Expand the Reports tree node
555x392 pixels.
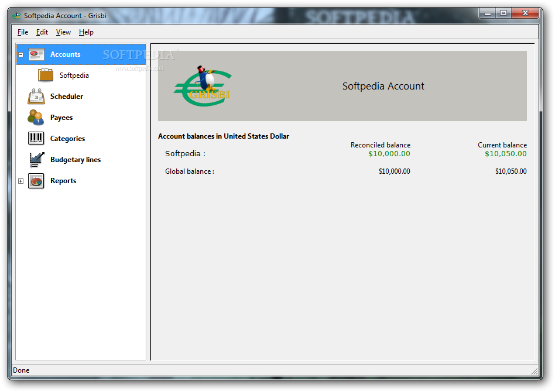[21, 181]
